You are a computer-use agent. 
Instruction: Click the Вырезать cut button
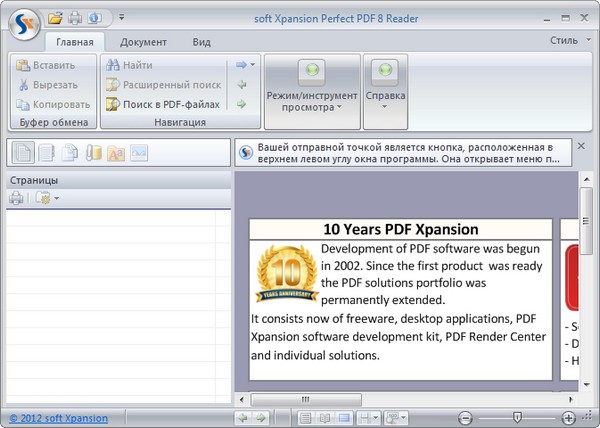point(48,85)
